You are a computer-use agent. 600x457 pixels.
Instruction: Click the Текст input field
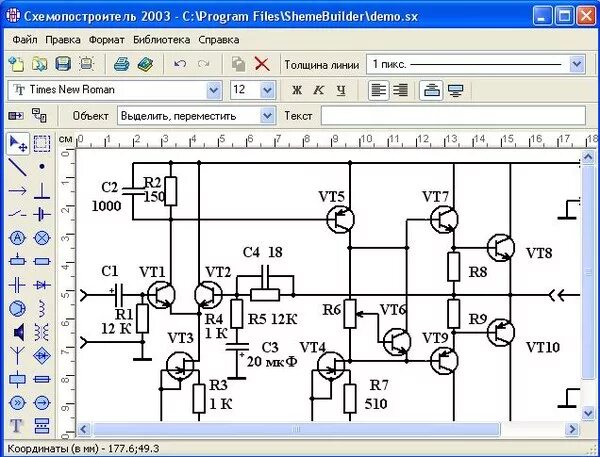(x=450, y=116)
